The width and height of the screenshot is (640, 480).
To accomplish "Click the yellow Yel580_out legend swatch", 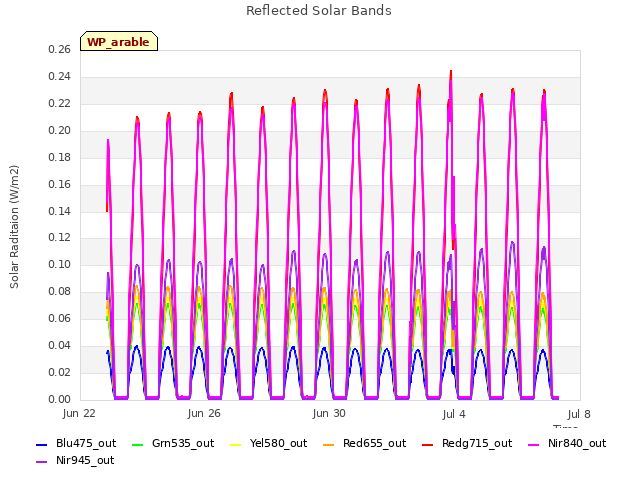I will click(x=236, y=444).
